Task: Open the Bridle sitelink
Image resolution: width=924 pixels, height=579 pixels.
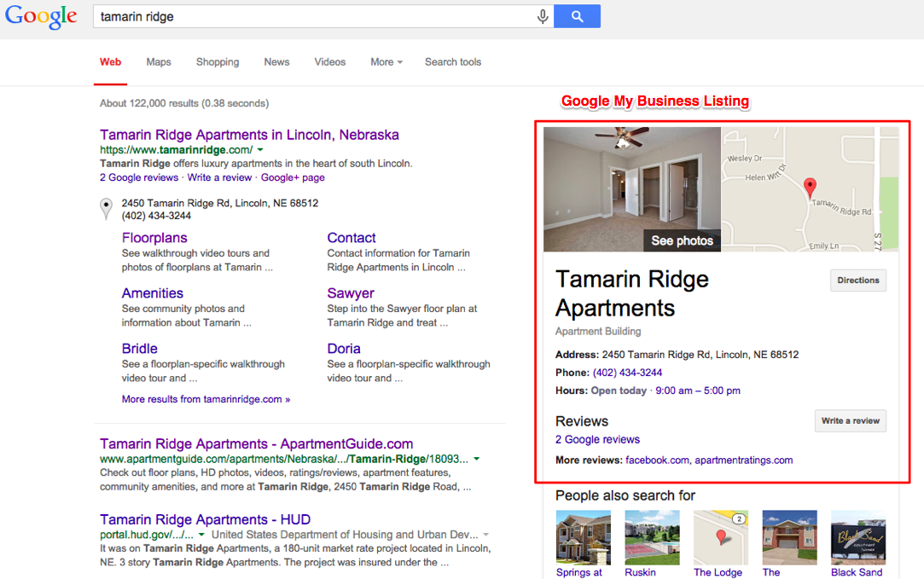Action: (140, 349)
